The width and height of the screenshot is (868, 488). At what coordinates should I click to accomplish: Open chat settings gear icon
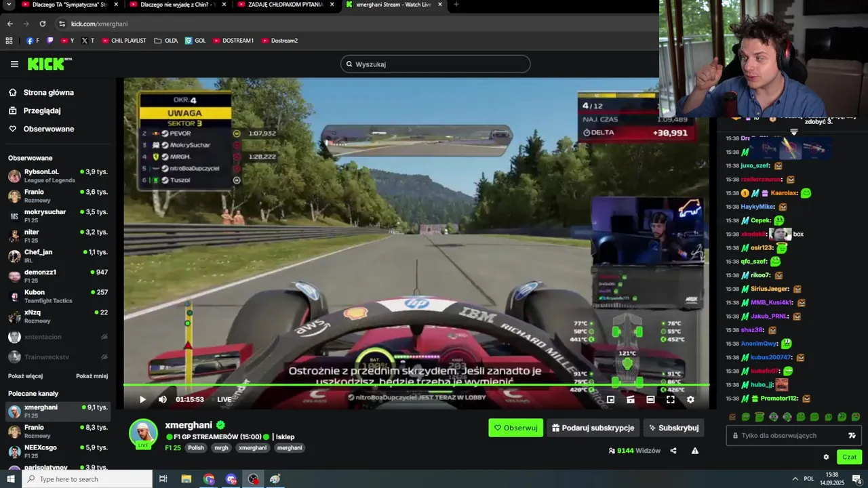826,457
